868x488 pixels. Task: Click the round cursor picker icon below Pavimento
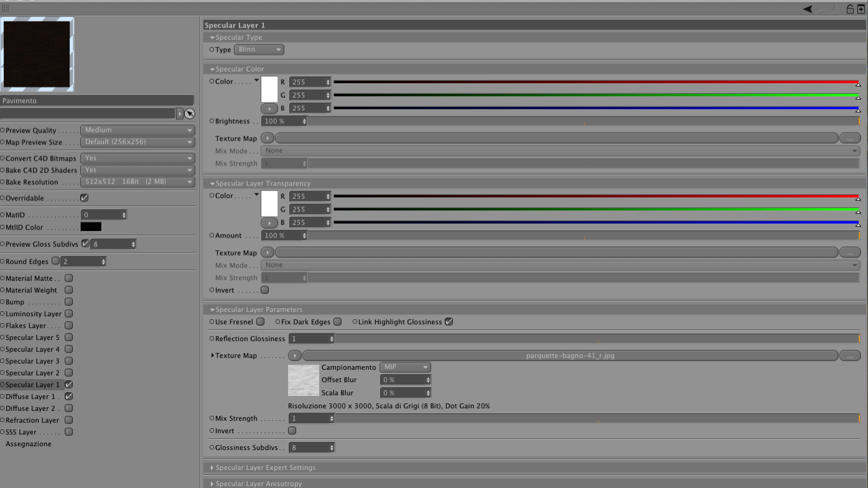tap(190, 114)
